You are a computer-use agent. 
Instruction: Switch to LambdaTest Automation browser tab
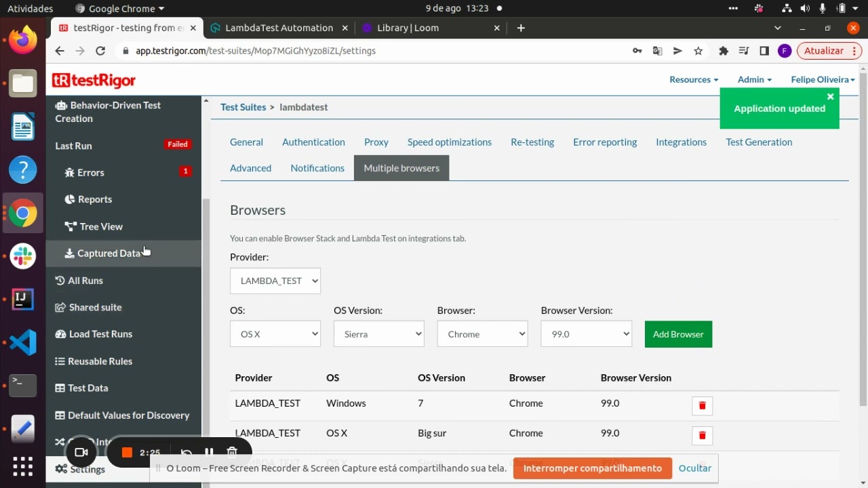tap(279, 28)
